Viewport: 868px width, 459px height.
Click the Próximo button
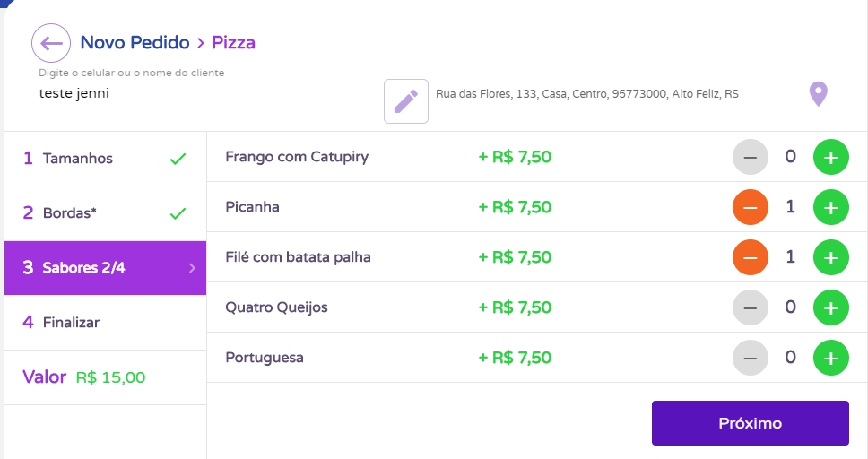coord(750,423)
